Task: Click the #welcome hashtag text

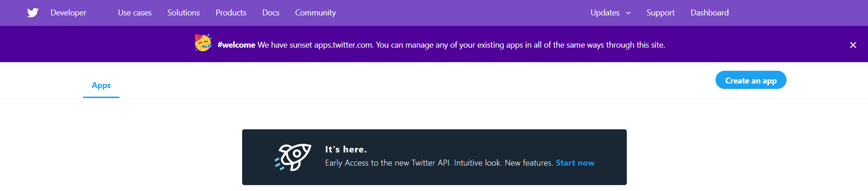Action: pyautogui.click(x=236, y=45)
